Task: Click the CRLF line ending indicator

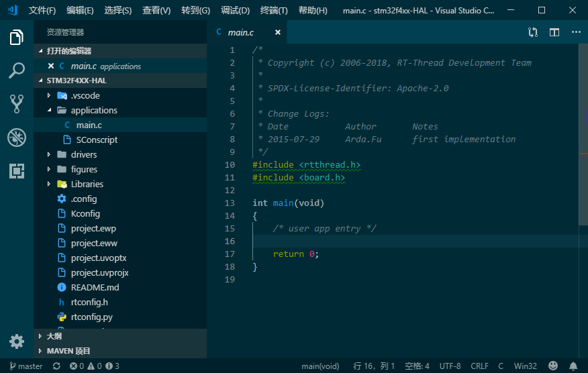Action: [479, 366]
